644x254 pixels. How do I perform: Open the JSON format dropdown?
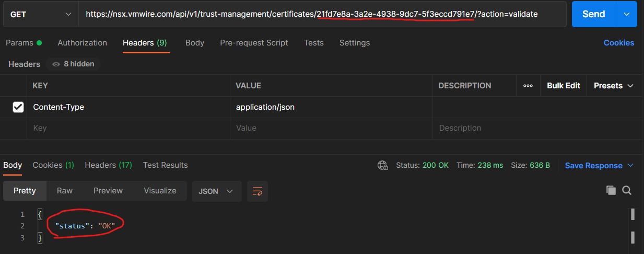point(216,191)
